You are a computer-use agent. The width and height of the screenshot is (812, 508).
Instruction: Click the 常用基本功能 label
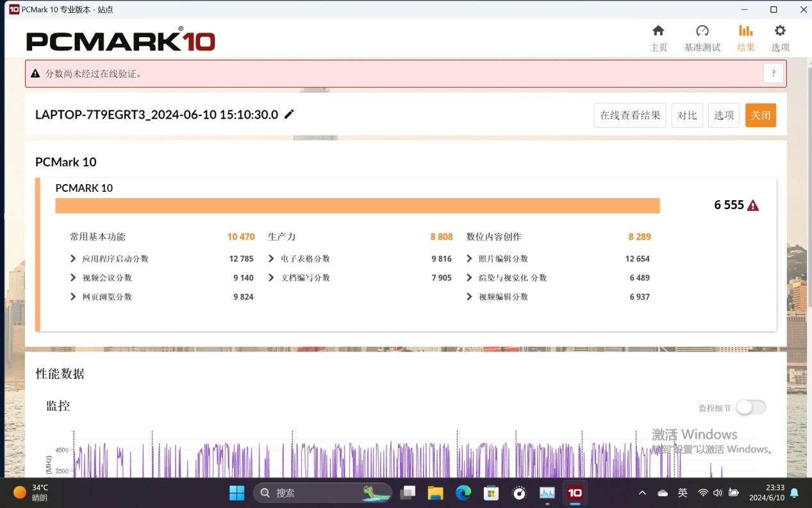tap(97, 237)
